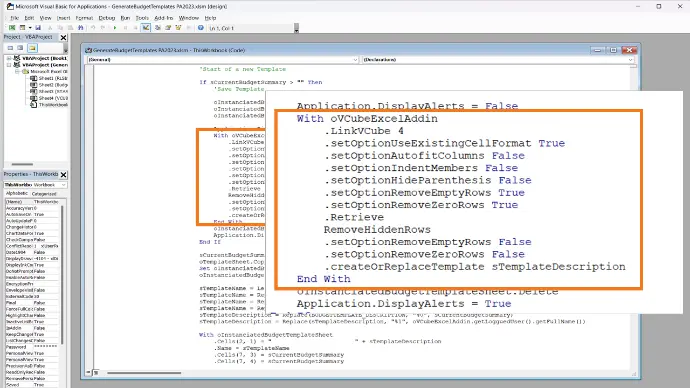Save the project with the floppy disk icon
Viewport: 690px width, 388px height.
38,28
